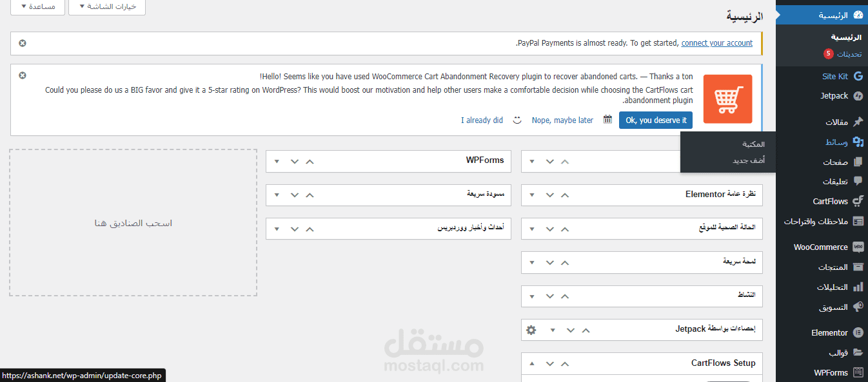Open WooCommerce from the sidebar icon
Viewport: 868px width, 382px height.
[x=858, y=247]
